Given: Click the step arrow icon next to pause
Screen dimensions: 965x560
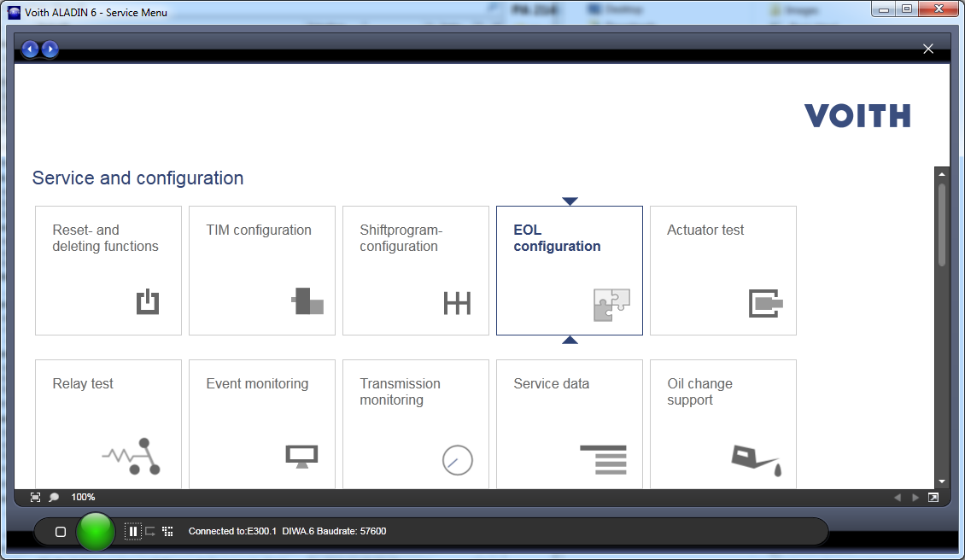Looking at the screenshot, I should (x=150, y=531).
